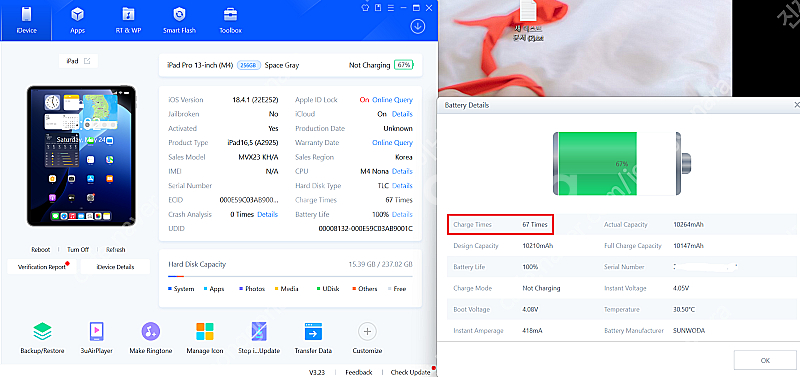
Task: Click the Sales Model value MVX23 KH/A
Action: (x=258, y=157)
